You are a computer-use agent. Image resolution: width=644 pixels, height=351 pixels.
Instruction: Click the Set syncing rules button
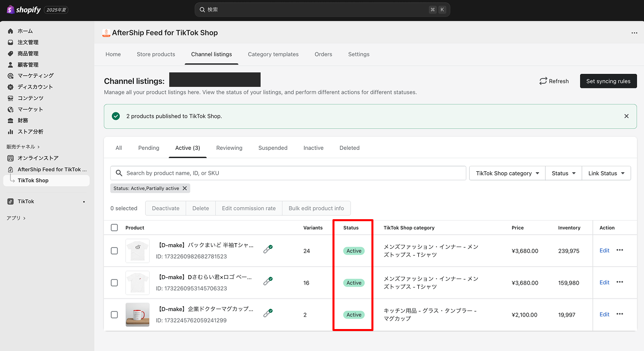click(608, 81)
